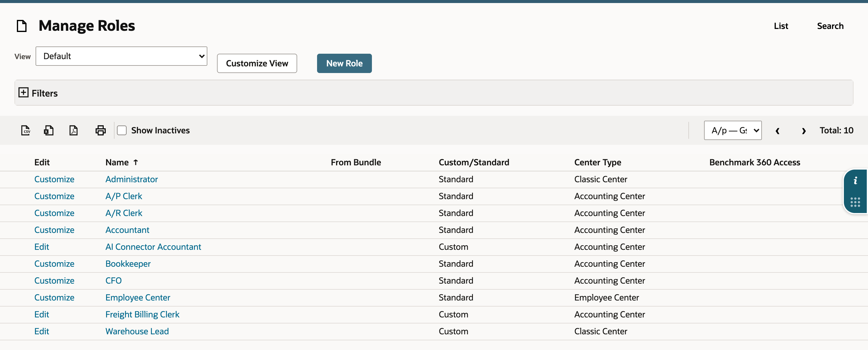This screenshot has height=350, width=868.
Task: Open the AI Connector Accountant role
Action: (153, 247)
